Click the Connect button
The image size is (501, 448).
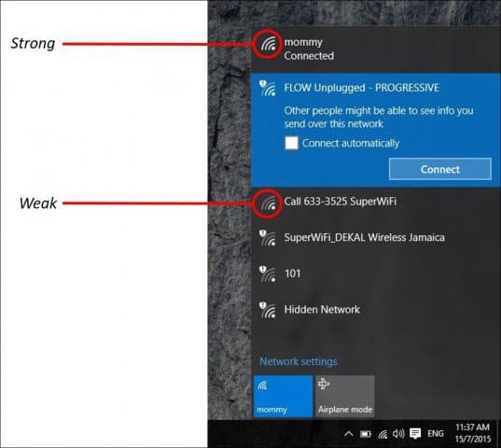tap(440, 169)
